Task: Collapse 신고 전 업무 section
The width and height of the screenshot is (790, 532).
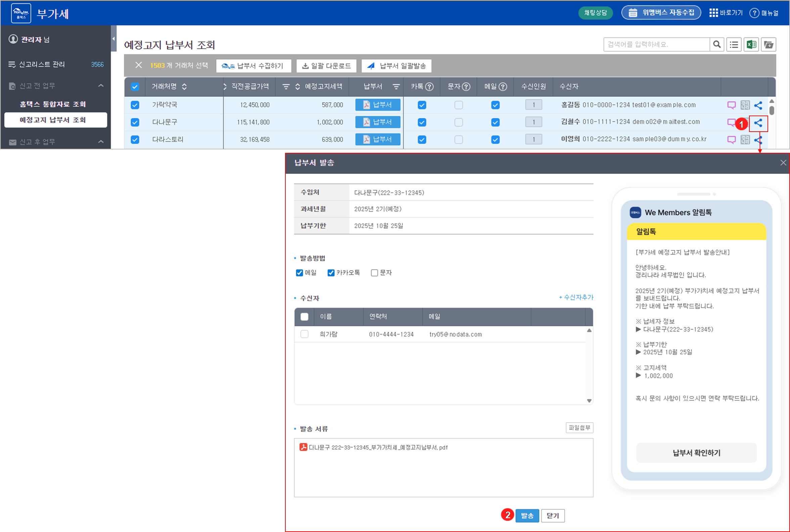Action: (x=101, y=86)
